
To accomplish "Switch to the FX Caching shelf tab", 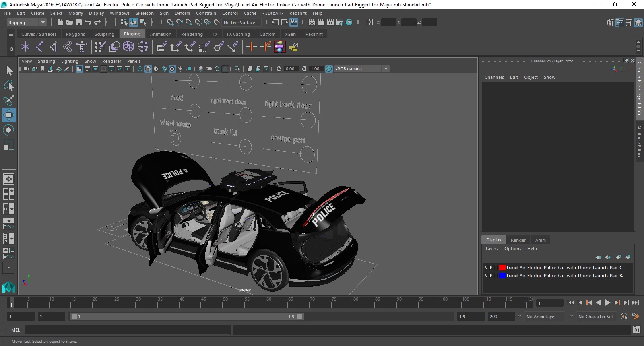I will (x=238, y=34).
